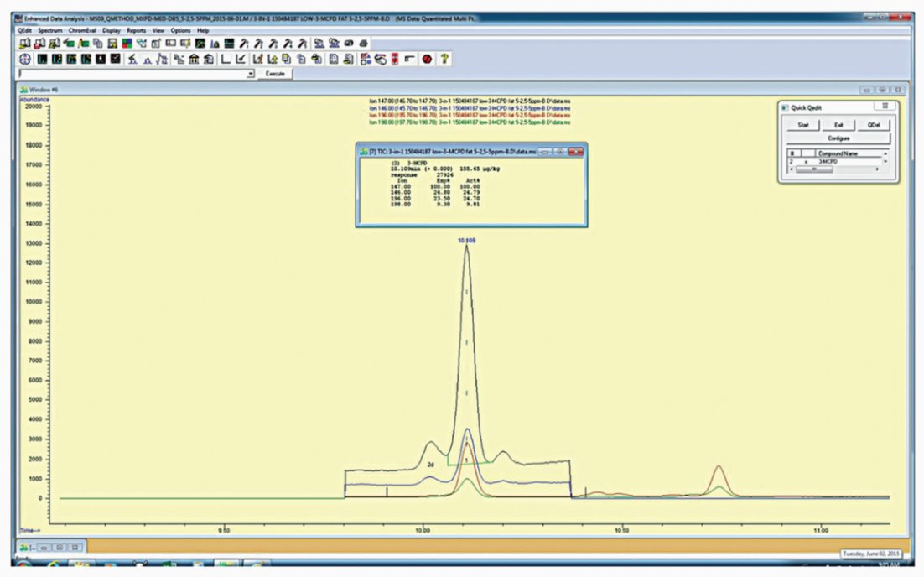Open the ChromEval menu

coord(82,30)
